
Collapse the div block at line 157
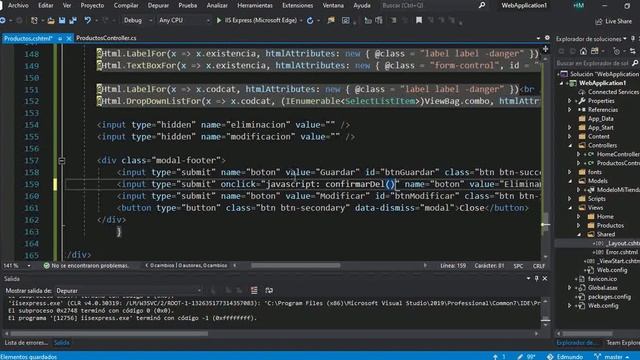[x=62, y=160]
